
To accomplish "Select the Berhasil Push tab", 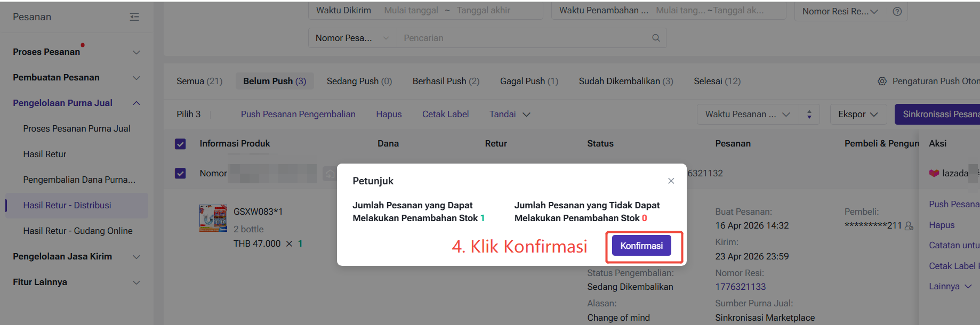I will (446, 81).
